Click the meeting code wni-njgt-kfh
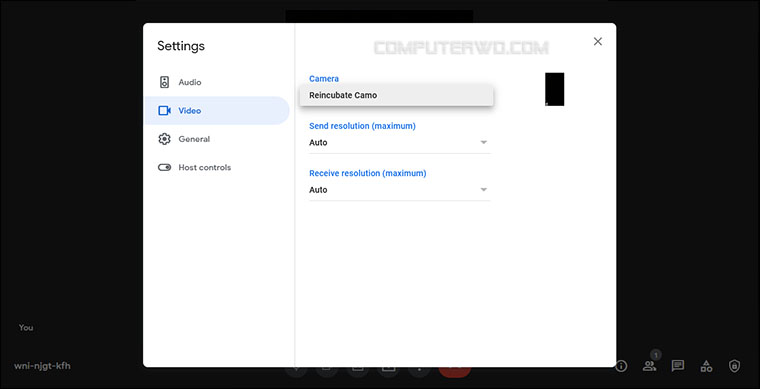This screenshot has height=389, width=760. [42, 366]
